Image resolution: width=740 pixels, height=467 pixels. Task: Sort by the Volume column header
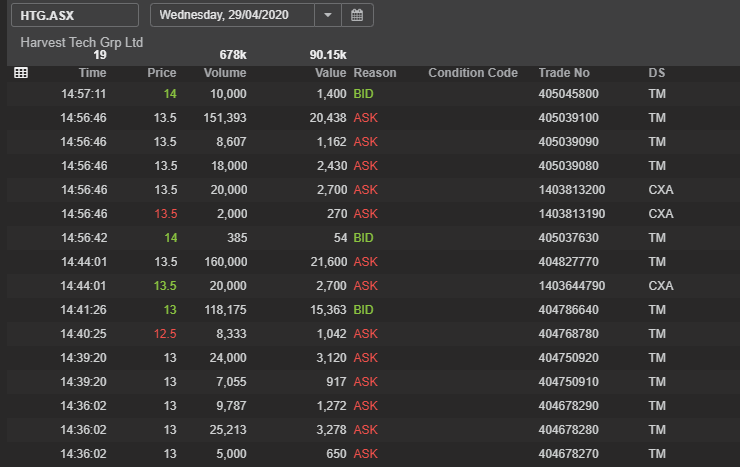225,73
